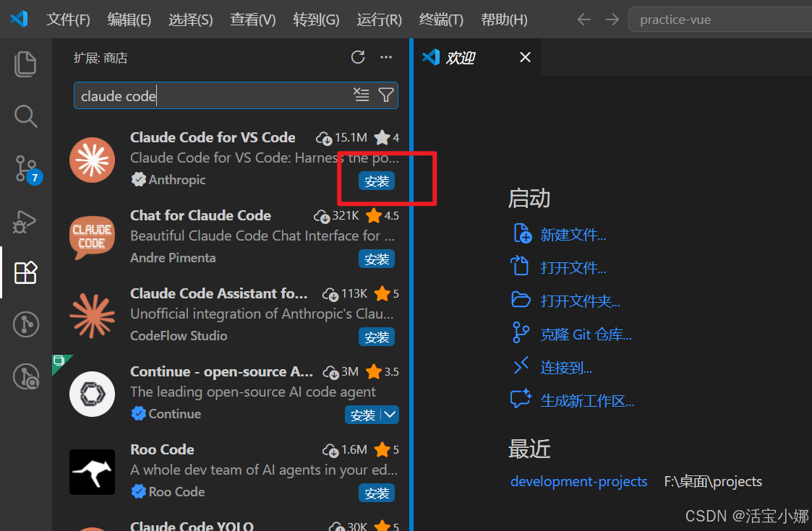Click the VS Code logo in title bar
Screen dimensions: 812x531
click(19, 20)
